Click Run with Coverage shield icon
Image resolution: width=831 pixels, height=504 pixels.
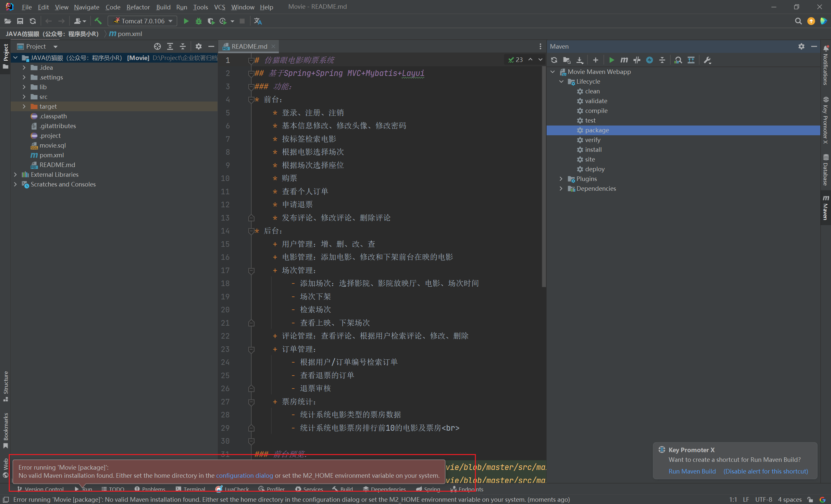211,21
